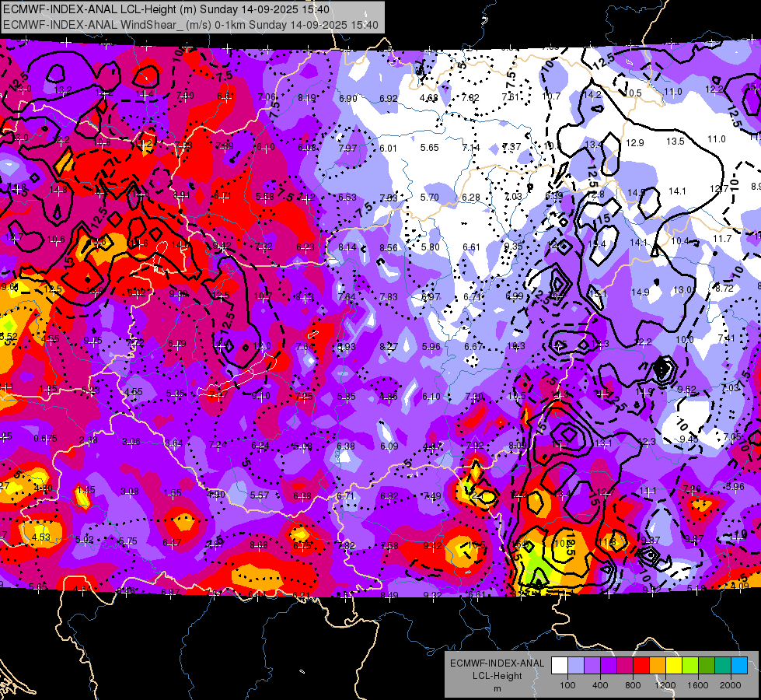Select the yellow legend color swatch
Image resolution: width=761 pixels, height=700 pixels.
tap(674, 666)
